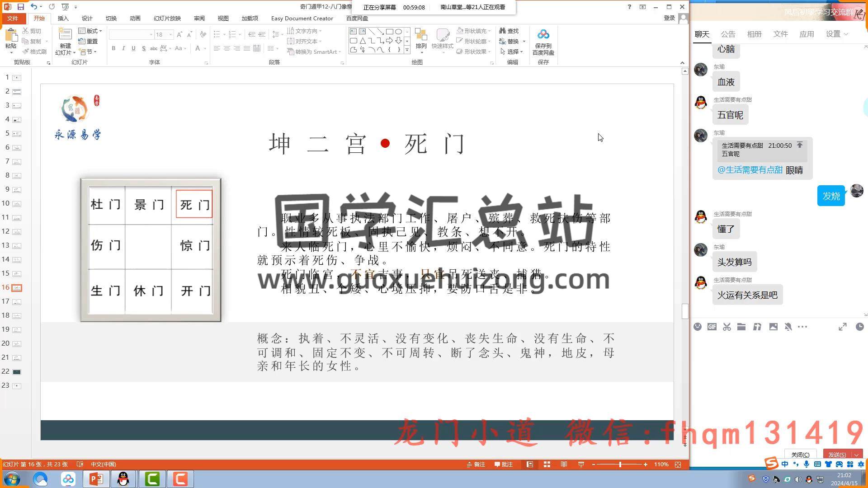Click the 发送 send button
The width and height of the screenshot is (868, 488).
837,455
